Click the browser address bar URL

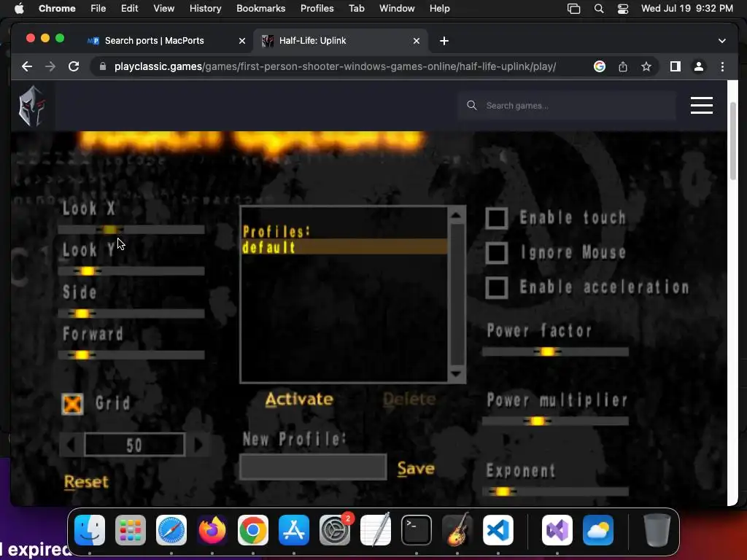pos(335,66)
